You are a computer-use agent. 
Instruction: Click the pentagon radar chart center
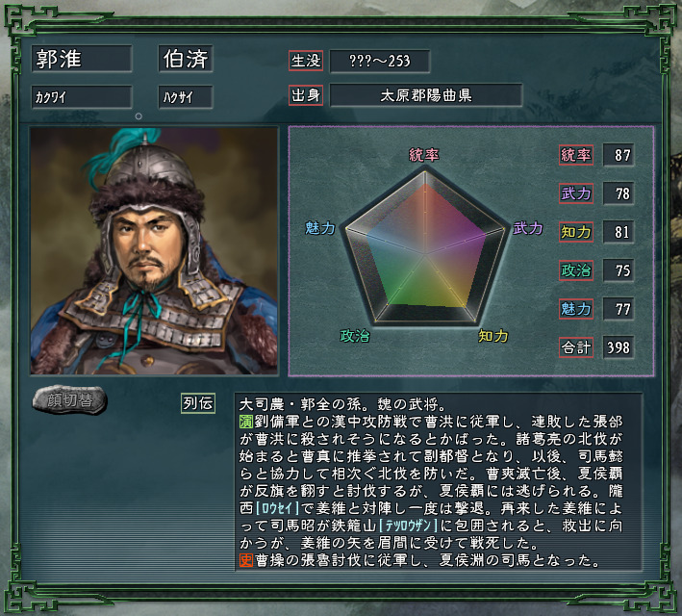click(425, 254)
